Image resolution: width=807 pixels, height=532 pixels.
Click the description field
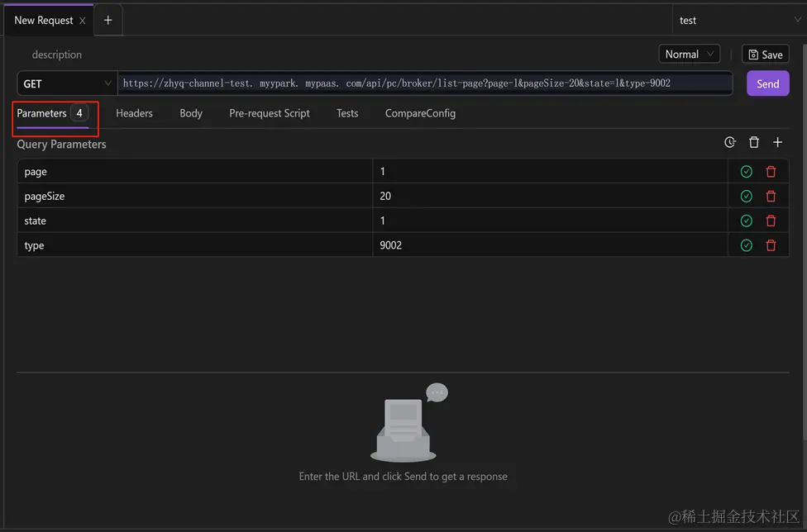tap(56, 55)
